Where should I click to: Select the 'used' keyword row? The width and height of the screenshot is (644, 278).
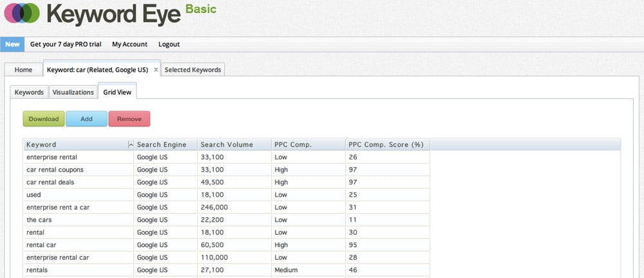point(227,195)
